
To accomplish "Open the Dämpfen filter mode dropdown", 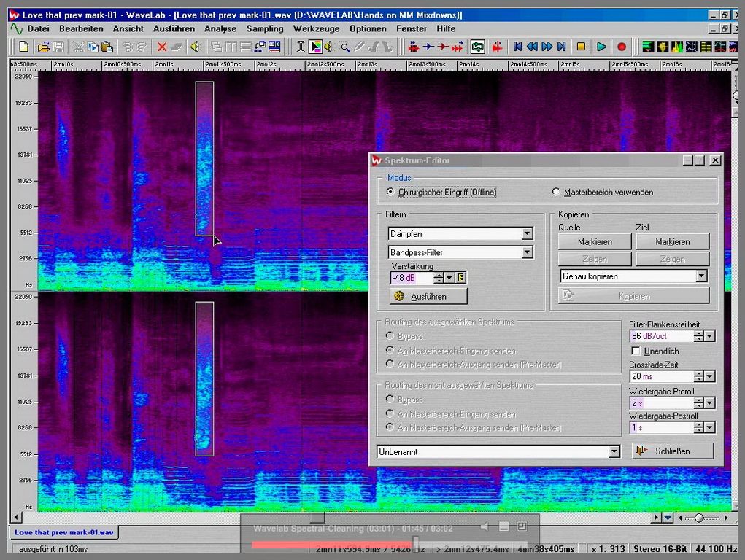I will [x=527, y=233].
